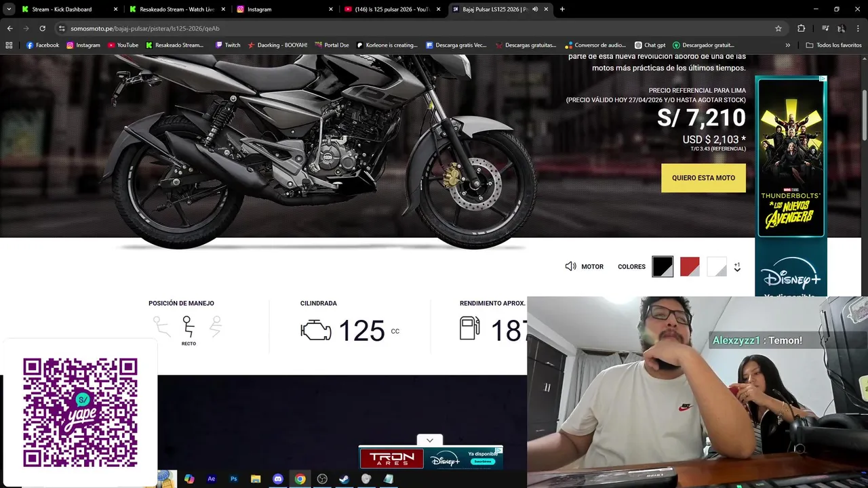Open the Chat gpt bookmark
This screenshot has height=488, width=868.
coord(650,45)
